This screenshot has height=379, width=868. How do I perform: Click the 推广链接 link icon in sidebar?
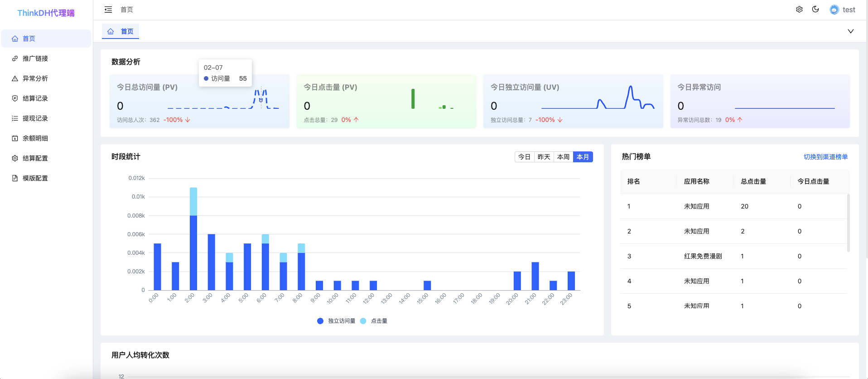15,58
